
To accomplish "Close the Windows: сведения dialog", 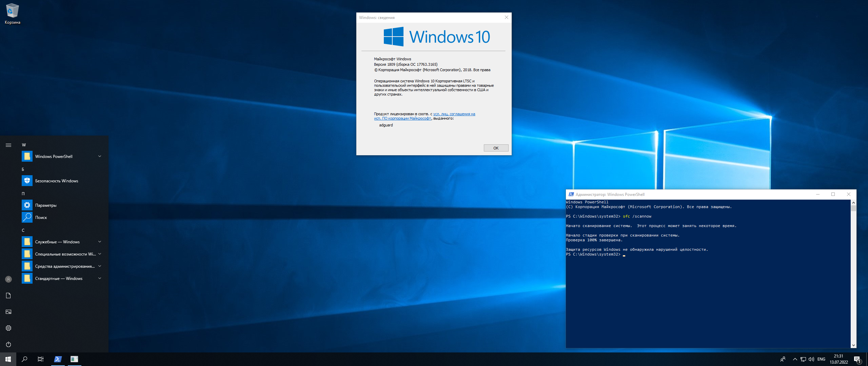I will point(506,17).
